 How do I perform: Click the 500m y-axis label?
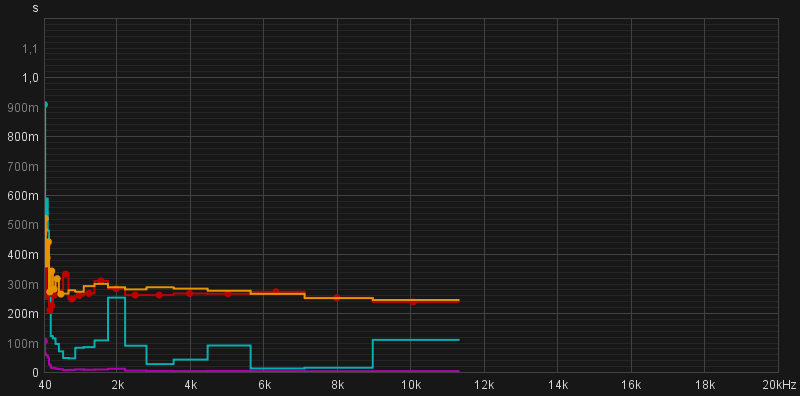(23, 225)
